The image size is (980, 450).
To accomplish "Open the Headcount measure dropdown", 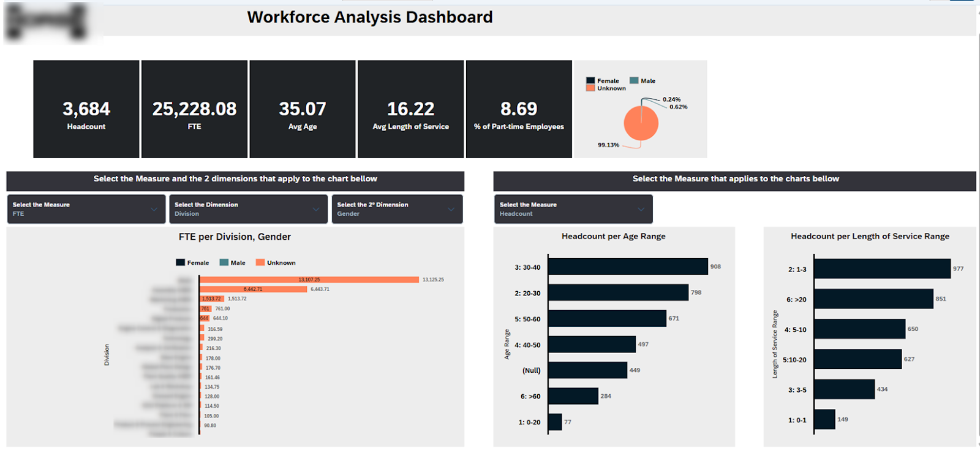I will pos(641,209).
